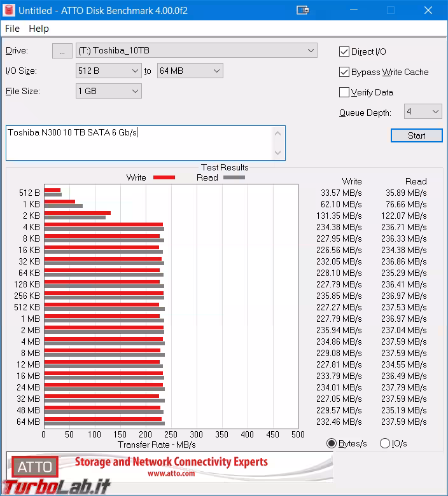Uncheck the Direct I/O checkbox
This screenshot has width=448, height=496.
(344, 52)
